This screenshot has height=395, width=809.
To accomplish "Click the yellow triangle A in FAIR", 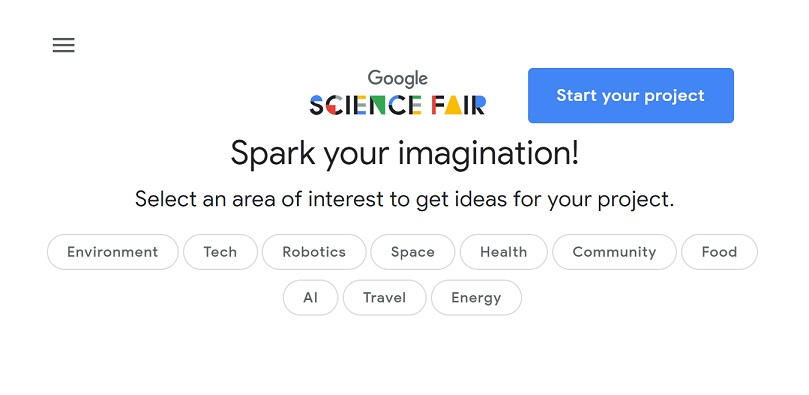I will pos(452,105).
